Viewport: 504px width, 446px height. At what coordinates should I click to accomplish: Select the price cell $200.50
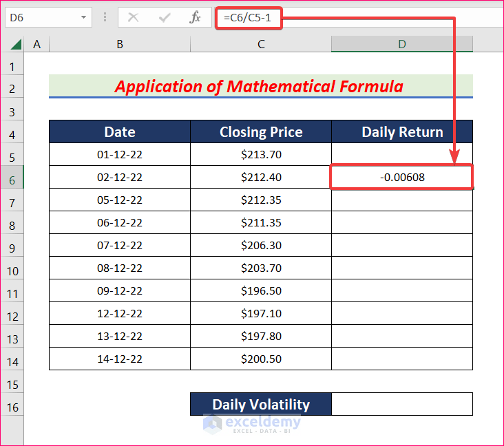click(x=261, y=359)
